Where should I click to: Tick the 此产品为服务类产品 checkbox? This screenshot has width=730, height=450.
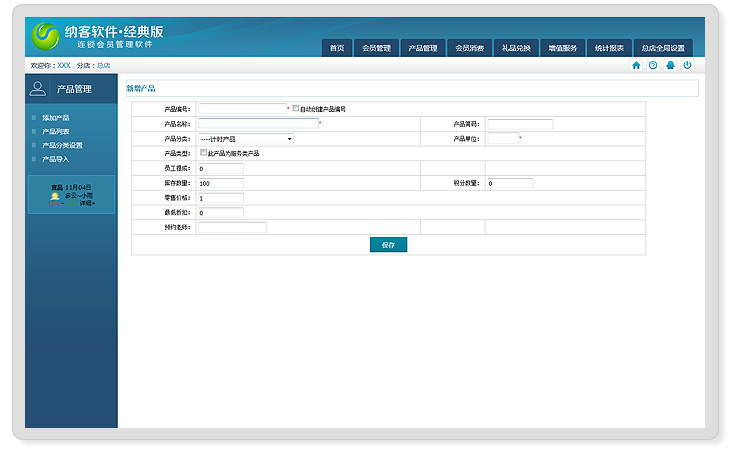pos(203,153)
